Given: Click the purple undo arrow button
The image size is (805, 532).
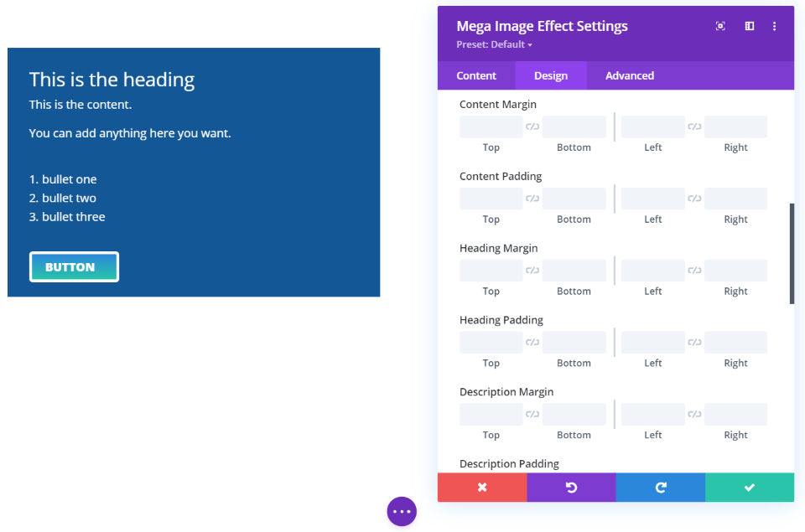Looking at the screenshot, I should [x=571, y=488].
